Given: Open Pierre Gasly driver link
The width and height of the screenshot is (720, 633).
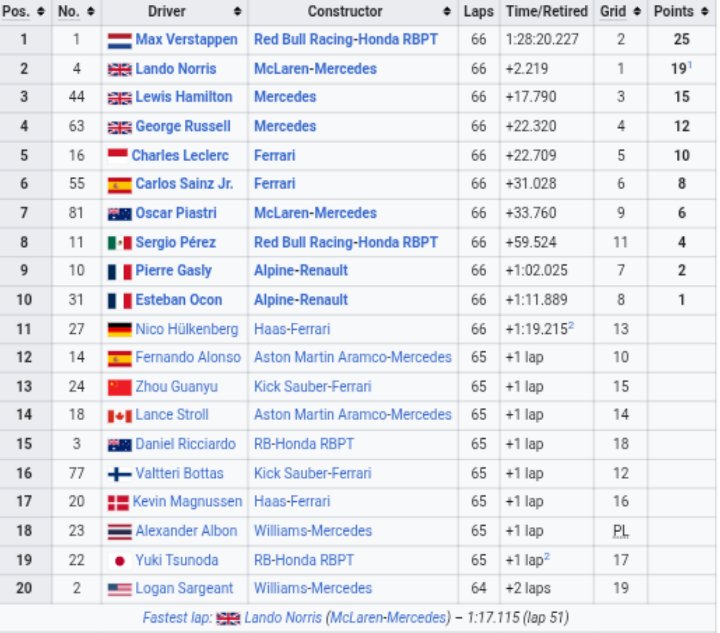Looking at the screenshot, I should pos(174,271).
